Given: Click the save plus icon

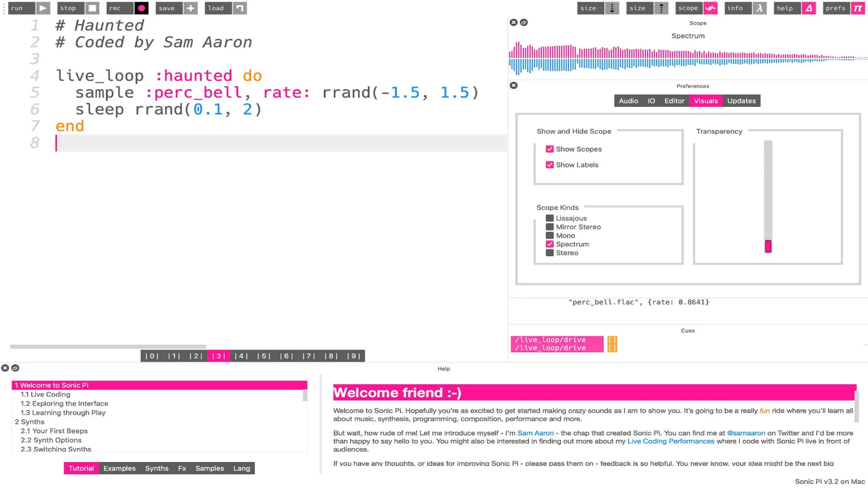Looking at the screenshot, I should 191,8.
